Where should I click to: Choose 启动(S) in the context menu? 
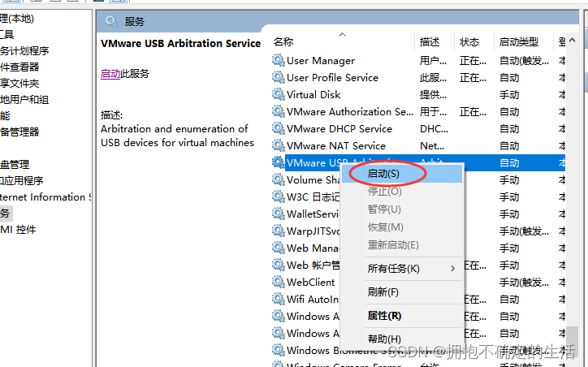coord(402,174)
